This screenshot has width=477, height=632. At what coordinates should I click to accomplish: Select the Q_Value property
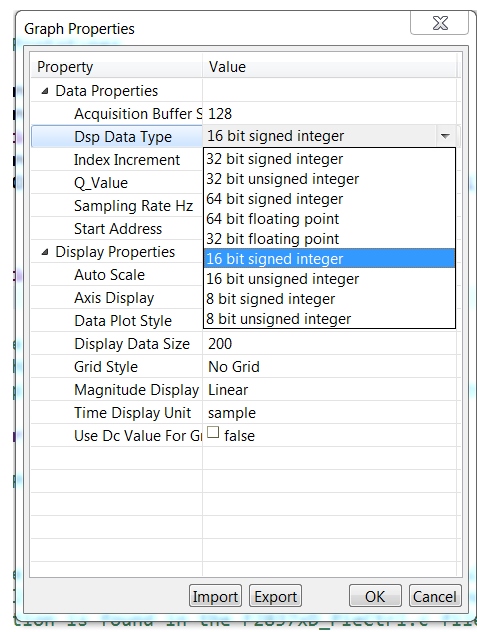(101, 183)
